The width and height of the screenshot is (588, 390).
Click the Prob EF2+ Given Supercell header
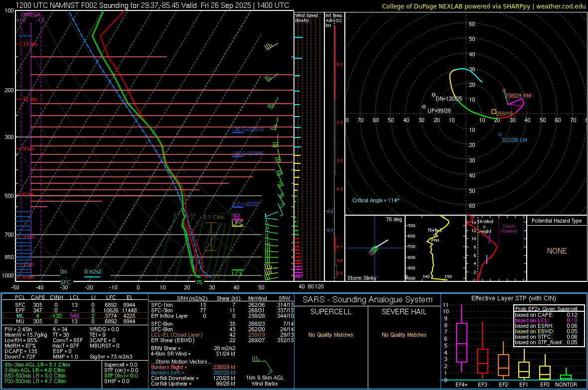coord(546,309)
